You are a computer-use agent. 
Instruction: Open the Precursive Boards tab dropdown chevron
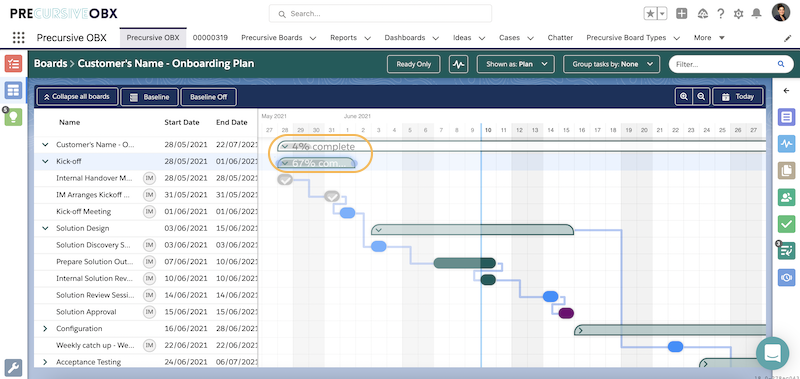coord(313,38)
